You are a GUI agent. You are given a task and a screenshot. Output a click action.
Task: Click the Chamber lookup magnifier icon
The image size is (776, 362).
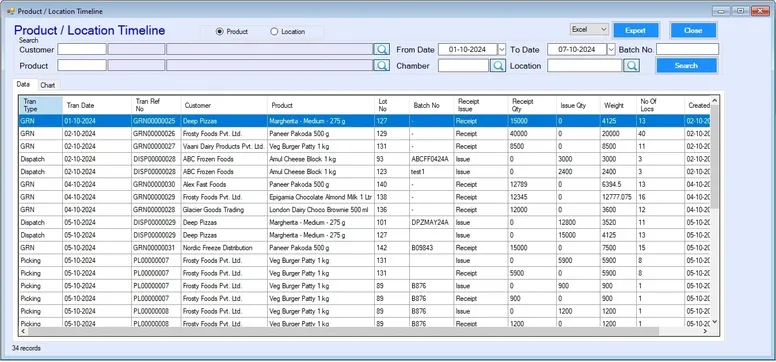(498, 65)
